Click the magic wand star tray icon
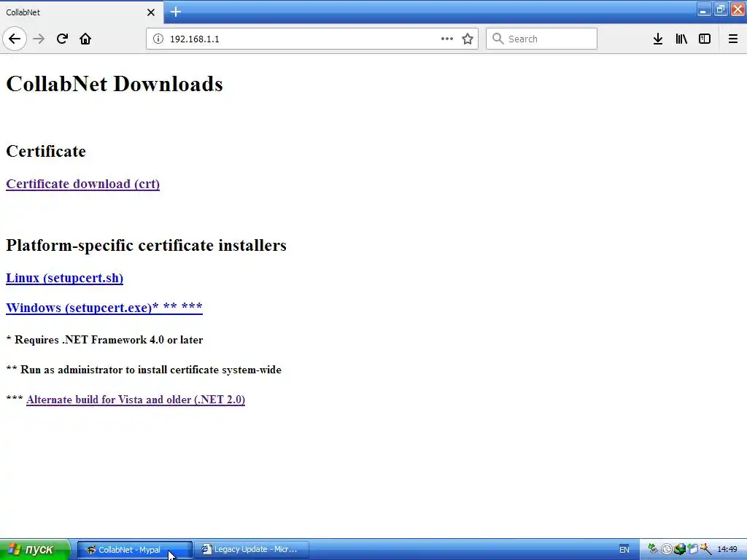 [x=705, y=549]
